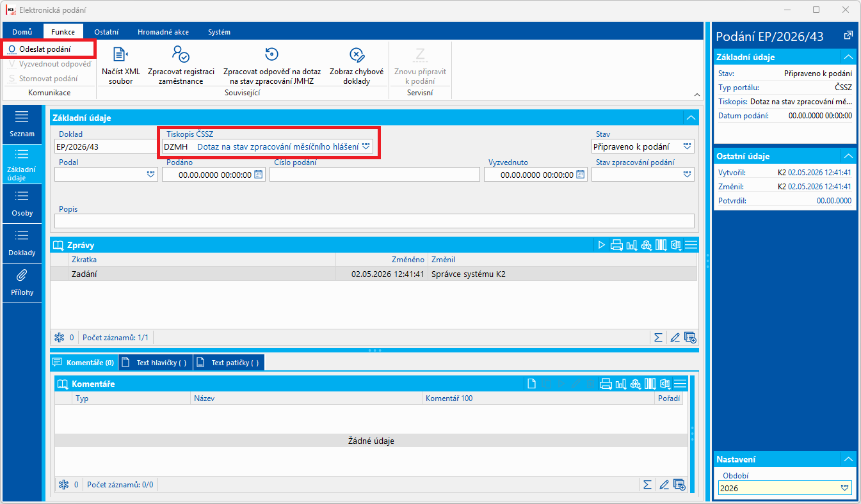Click add-records icon under Zprávy table

point(689,338)
